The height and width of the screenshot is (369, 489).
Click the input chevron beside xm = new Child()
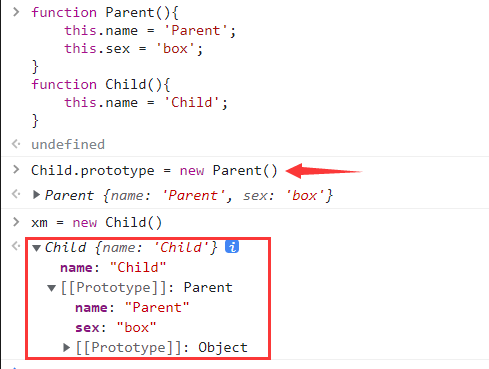coord(16,221)
